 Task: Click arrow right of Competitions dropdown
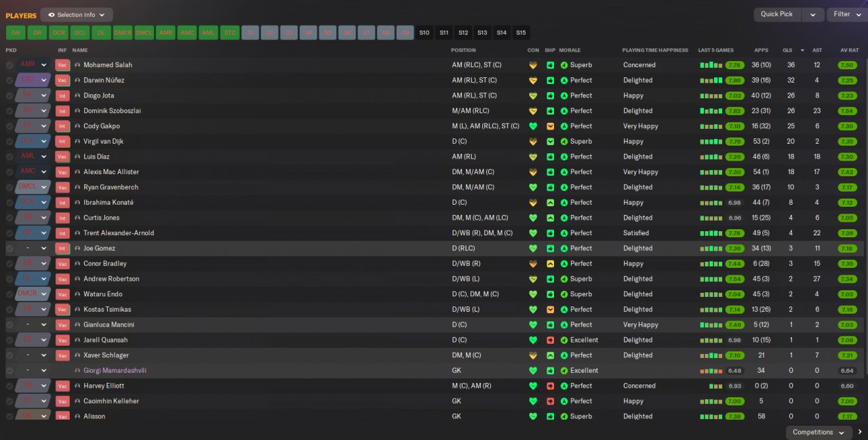pos(860,432)
